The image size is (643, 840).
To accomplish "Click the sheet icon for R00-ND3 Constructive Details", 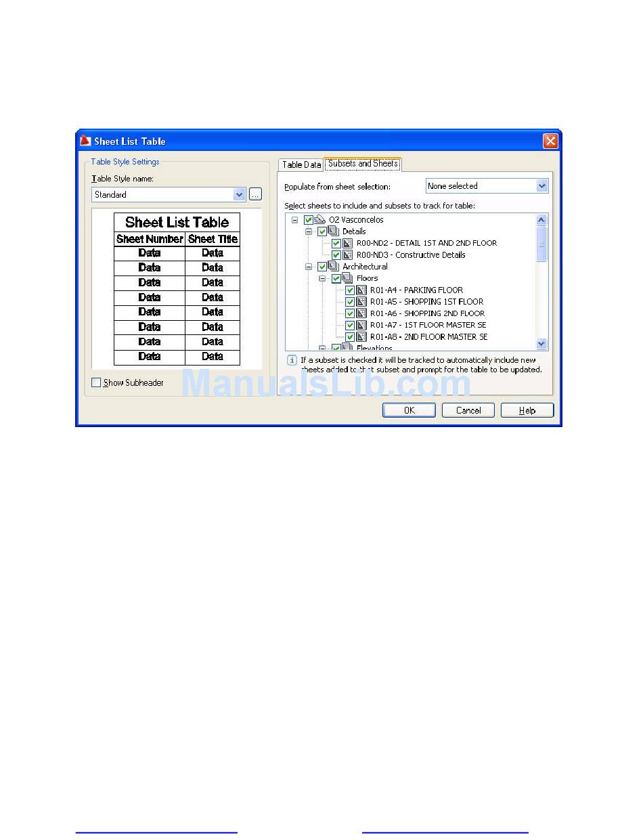I will pyautogui.click(x=348, y=255).
